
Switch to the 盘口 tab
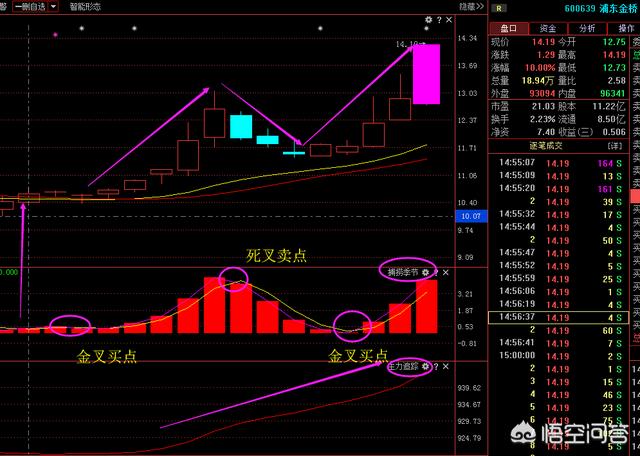pos(509,28)
